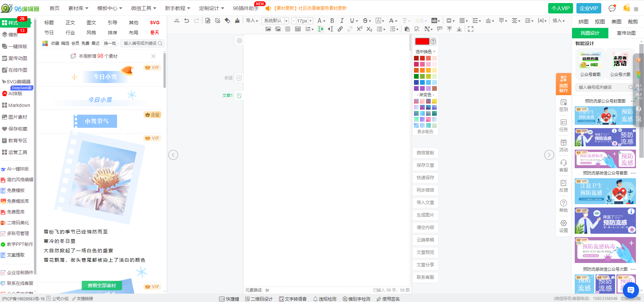Viewport: 644px width, 302px height.
Task: Click the superscript X² icon
Action: (359, 29)
